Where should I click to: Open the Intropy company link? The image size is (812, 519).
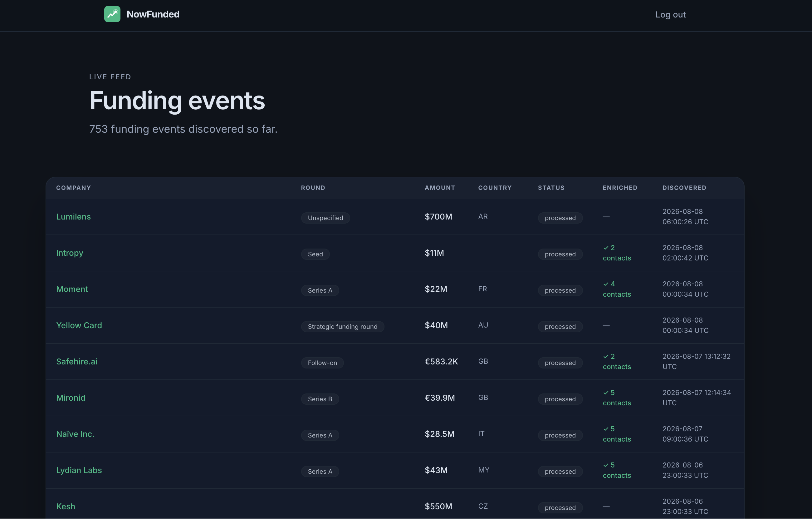point(70,253)
